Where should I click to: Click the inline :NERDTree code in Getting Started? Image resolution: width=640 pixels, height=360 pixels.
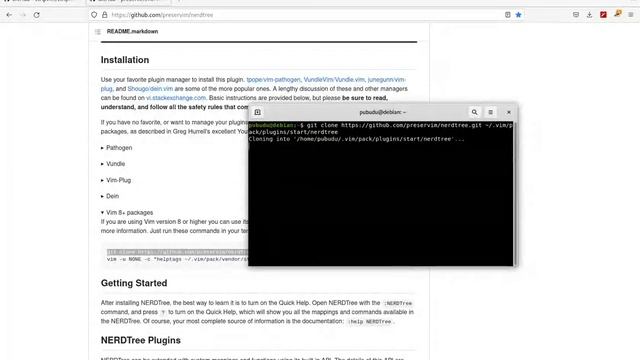click(x=398, y=303)
